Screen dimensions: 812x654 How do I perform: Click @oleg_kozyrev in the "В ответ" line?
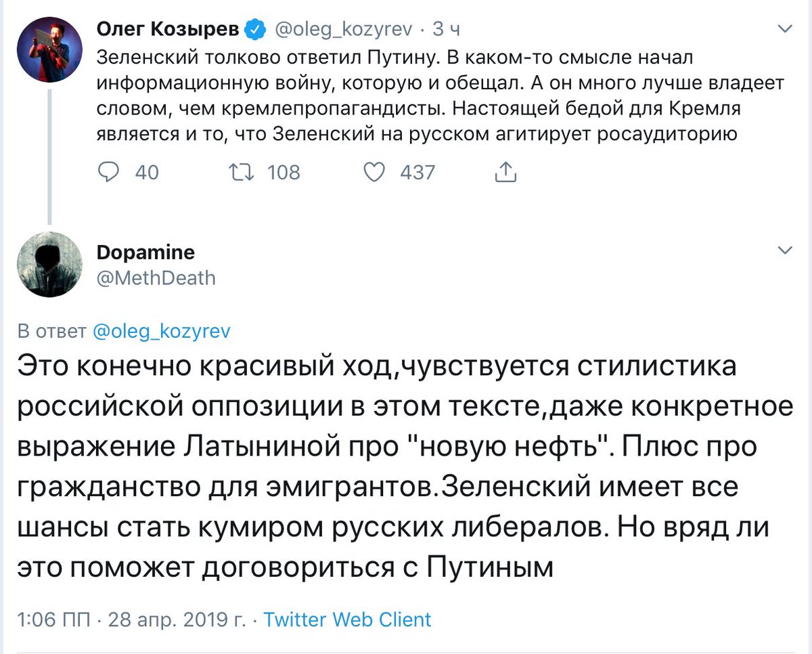coord(161,331)
